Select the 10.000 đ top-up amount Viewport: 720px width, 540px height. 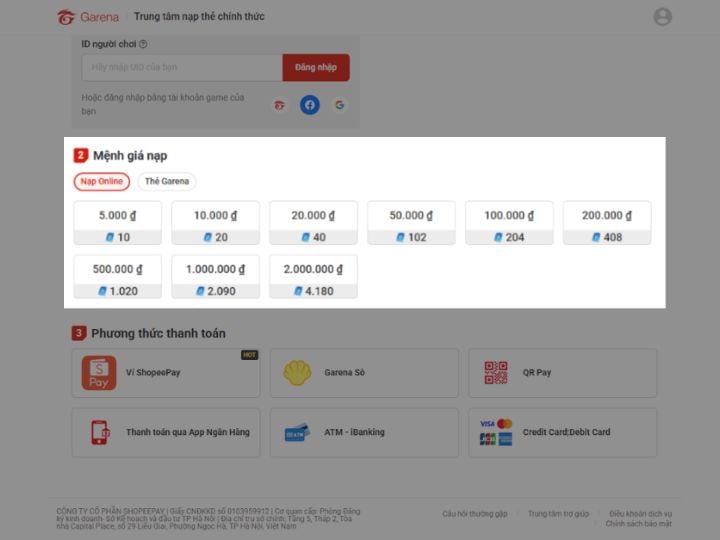coord(215,223)
